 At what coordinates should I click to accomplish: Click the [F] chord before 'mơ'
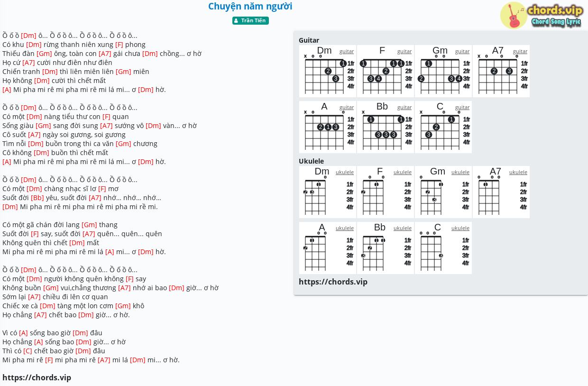tap(102, 189)
